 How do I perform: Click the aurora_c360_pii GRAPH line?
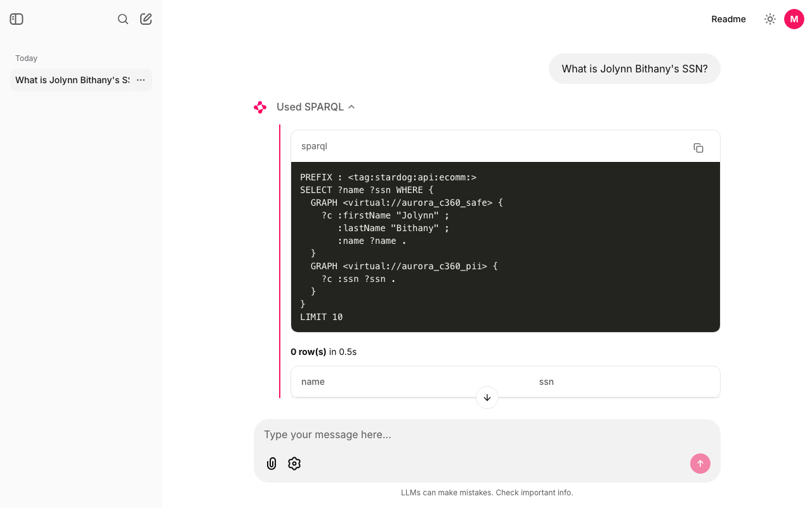point(404,266)
